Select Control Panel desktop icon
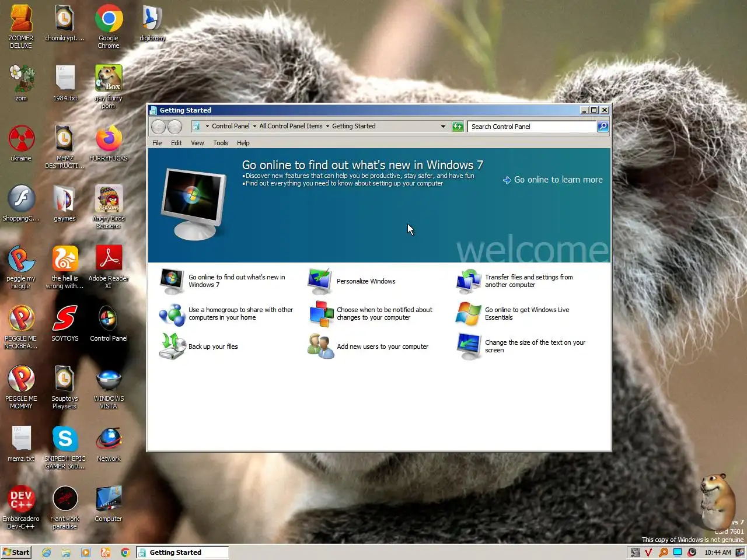The height and width of the screenshot is (560, 747). click(109, 323)
